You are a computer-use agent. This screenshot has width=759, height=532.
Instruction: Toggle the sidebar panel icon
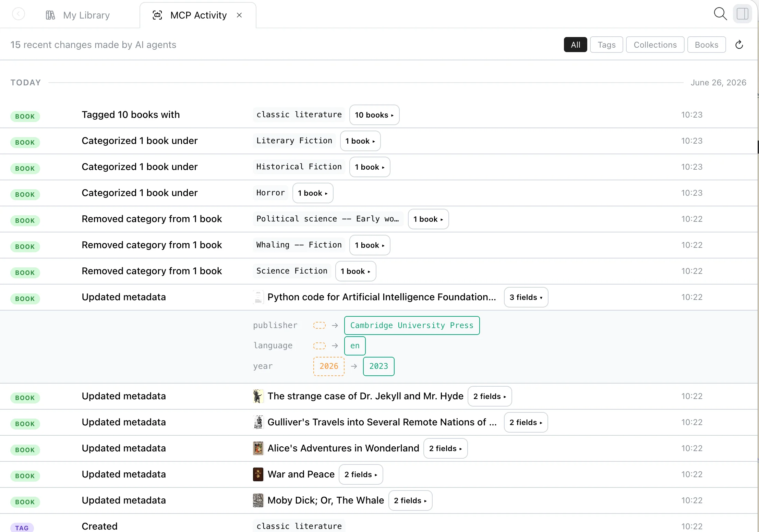pyautogui.click(x=743, y=14)
